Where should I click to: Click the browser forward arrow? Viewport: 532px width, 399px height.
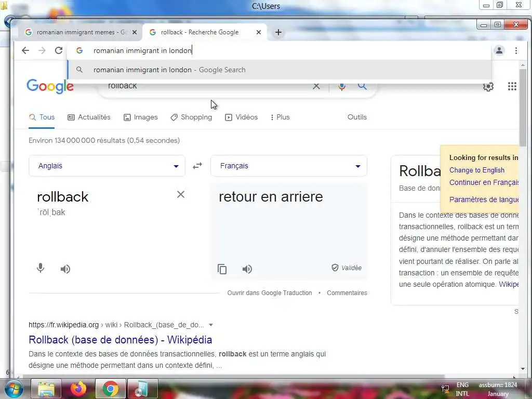coord(42,50)
